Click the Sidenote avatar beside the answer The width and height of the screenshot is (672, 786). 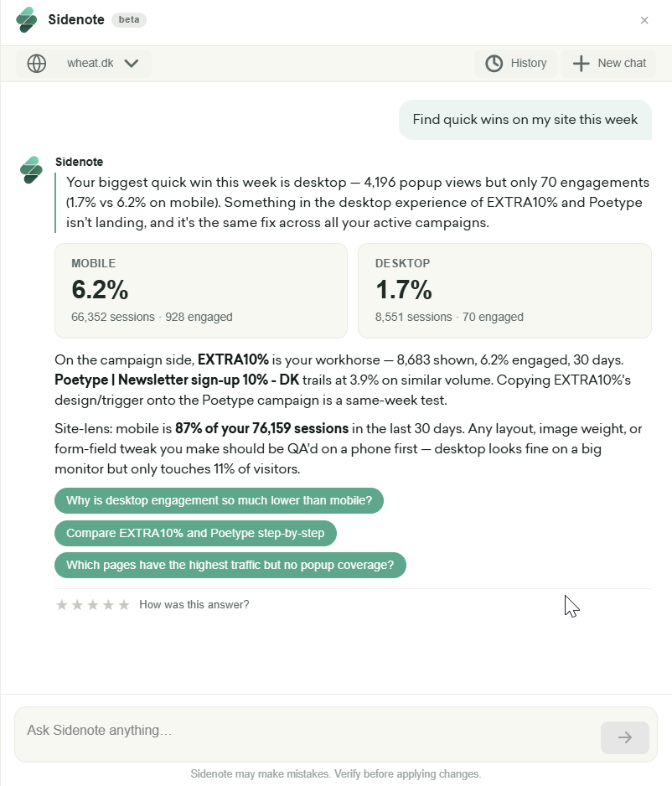[32, 170]
